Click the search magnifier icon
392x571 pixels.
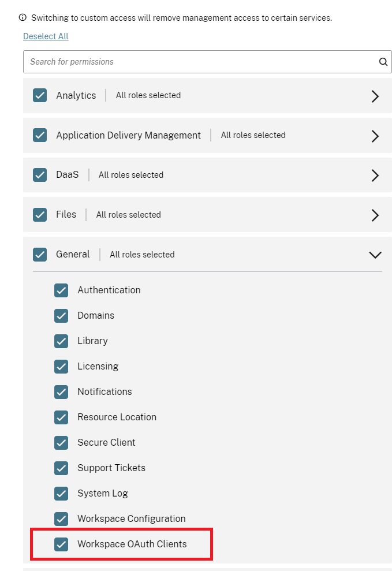click(x=383, y=62)
